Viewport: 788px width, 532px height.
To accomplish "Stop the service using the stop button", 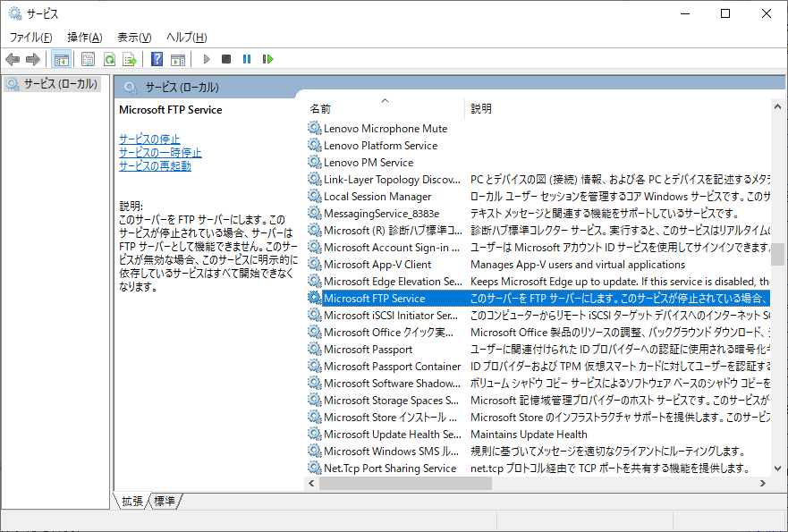I will click(225, 59).
